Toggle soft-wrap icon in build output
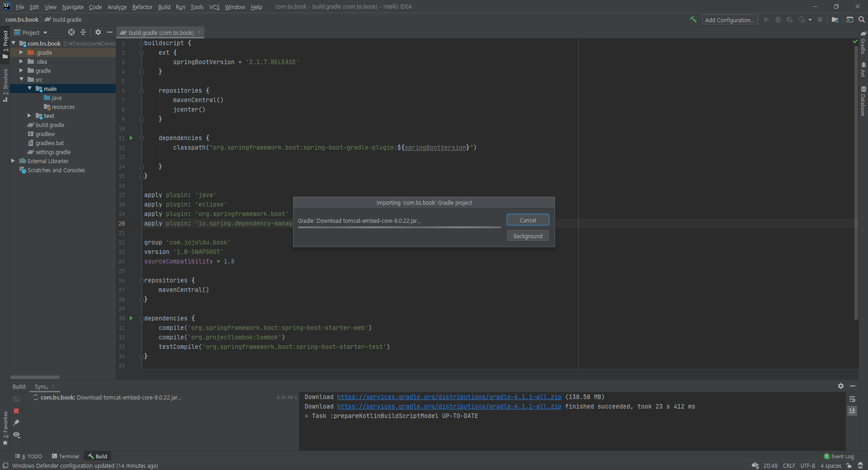The height and width of the screenshot is (470, 868). [852, 399]
